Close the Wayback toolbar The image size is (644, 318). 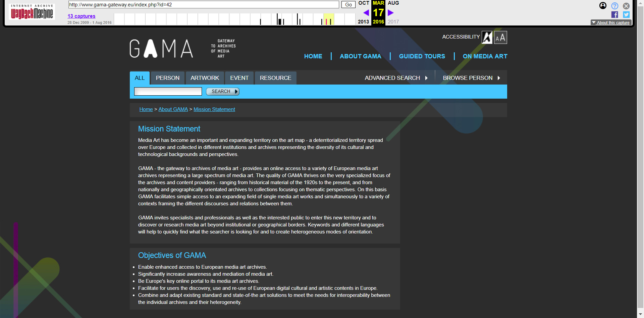[626, 6]
